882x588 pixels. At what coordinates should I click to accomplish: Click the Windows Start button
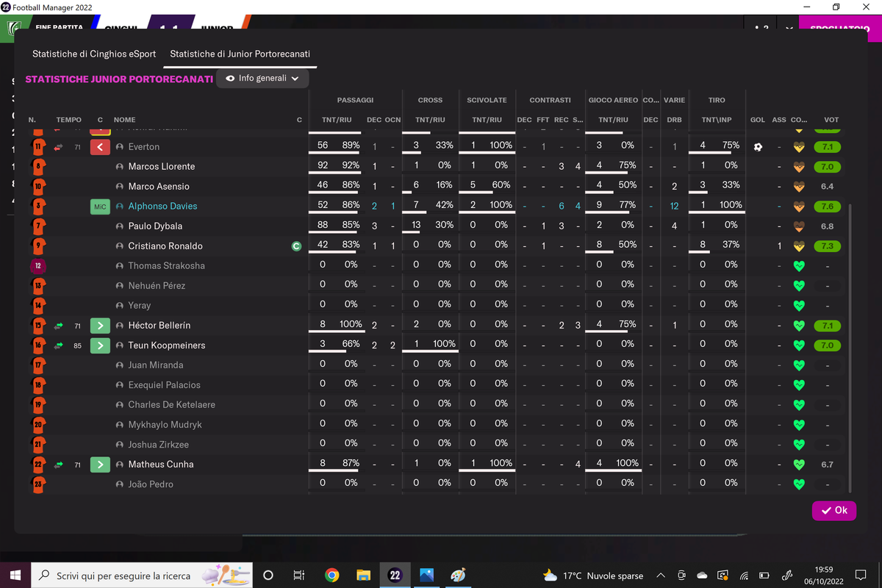coord(15,576)
